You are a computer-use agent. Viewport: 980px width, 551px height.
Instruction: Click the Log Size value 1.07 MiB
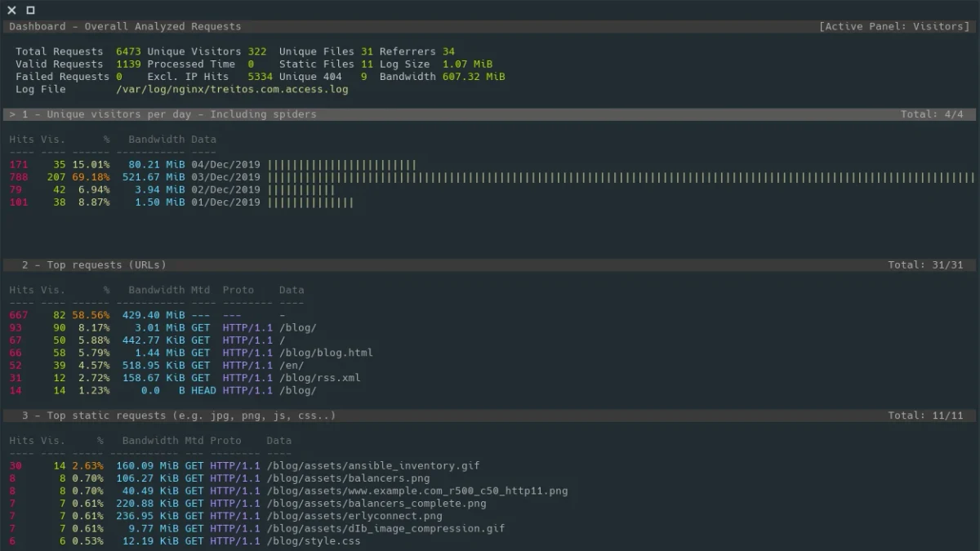click(467, 64)
